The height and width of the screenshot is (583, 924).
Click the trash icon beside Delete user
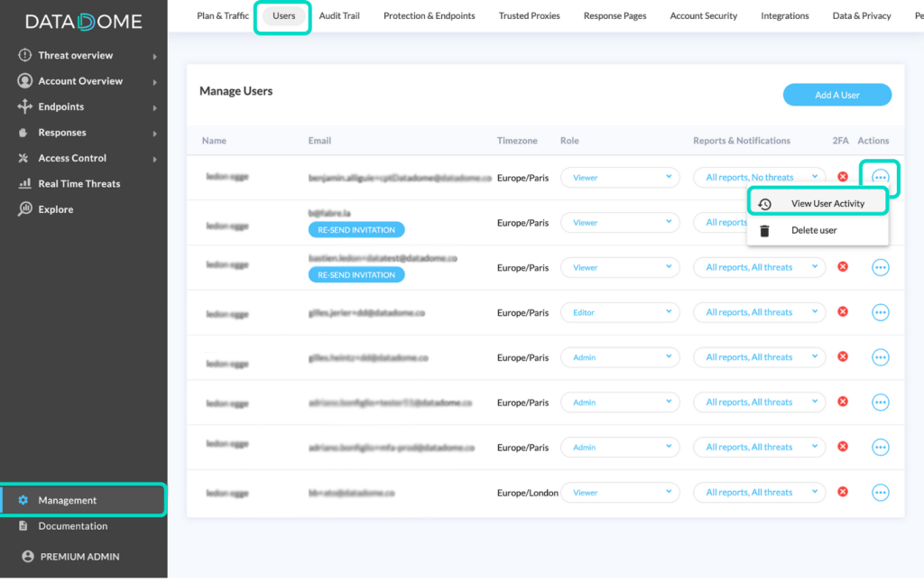tap(765, 229)
